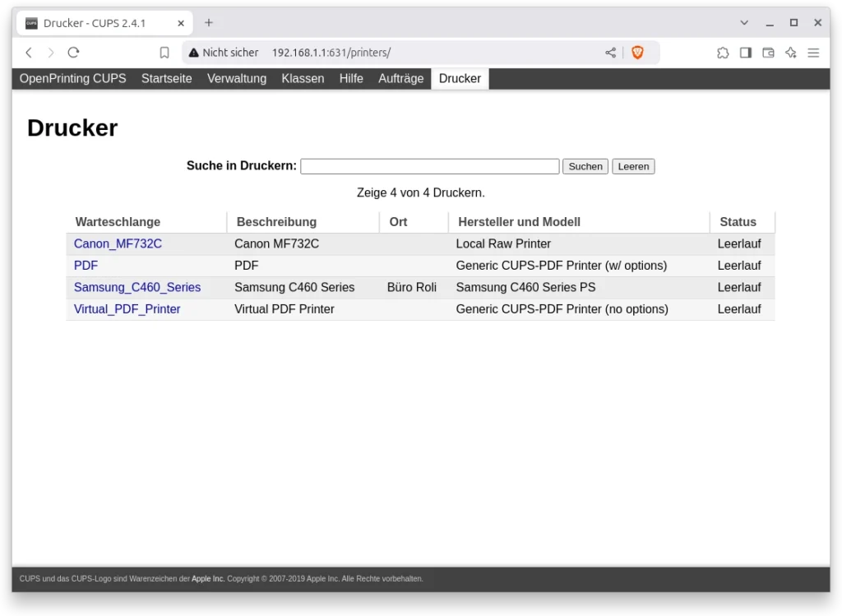Image resolution: width=842 pixels, height=616 pixels.
Task: Click the share icon in address bar
Action: pyautogui.click(x=610, y=53)
